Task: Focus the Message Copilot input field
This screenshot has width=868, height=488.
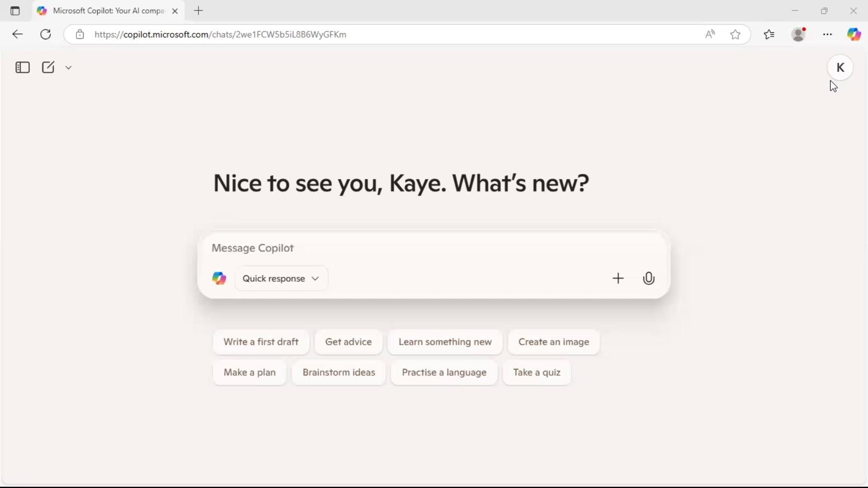Action: click(434, 248)
